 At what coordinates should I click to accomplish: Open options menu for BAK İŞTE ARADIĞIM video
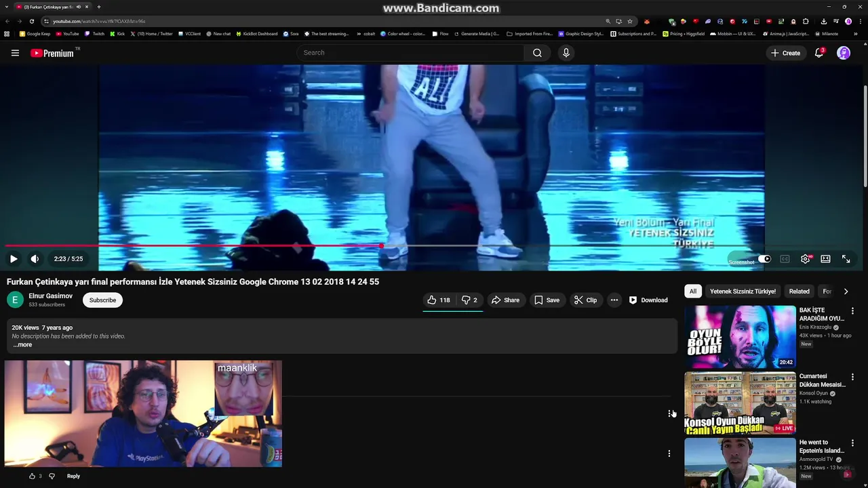(x=852, y=311)
